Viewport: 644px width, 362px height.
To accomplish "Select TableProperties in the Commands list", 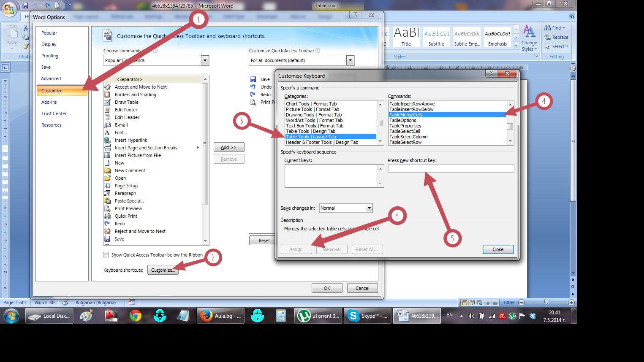I will [x=447, y=126].
